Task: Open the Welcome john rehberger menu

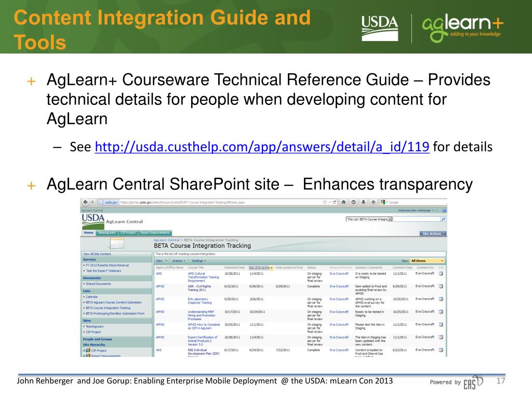Action: [416, 211]
